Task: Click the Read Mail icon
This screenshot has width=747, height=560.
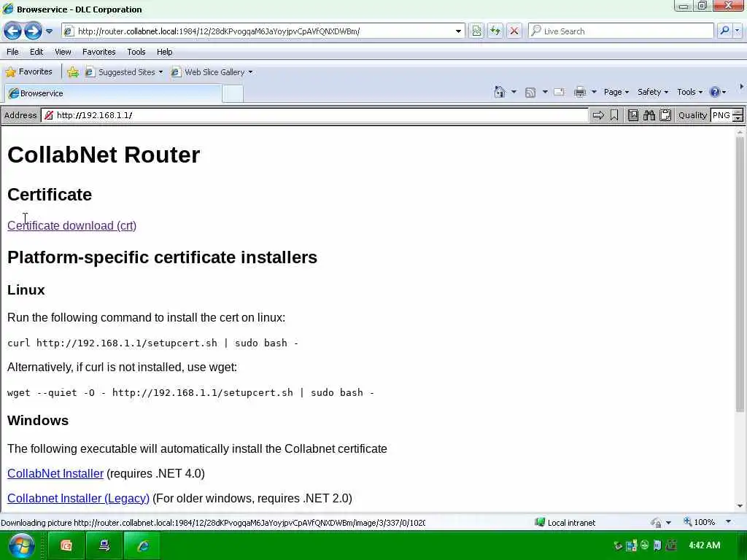Action: pyautogui.click(x=560, y=92)
